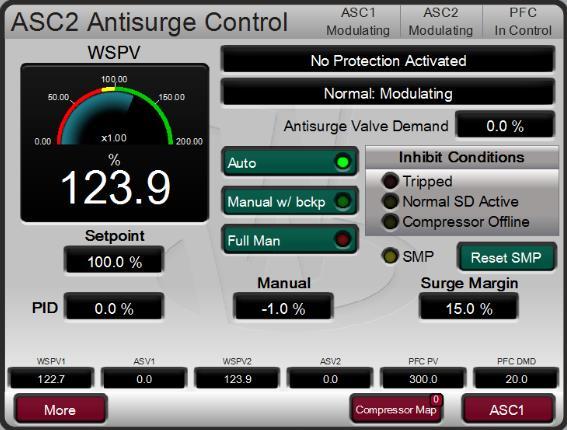Click the Normal: Modulating status bar
This screenshot has width=567, height=430.
point(388,93)
